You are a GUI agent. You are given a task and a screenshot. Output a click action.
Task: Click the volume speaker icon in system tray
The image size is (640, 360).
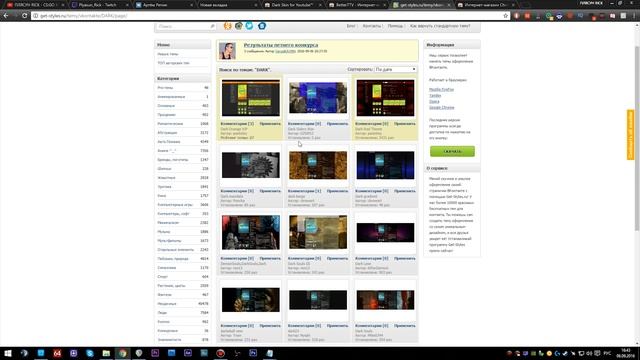589,353
